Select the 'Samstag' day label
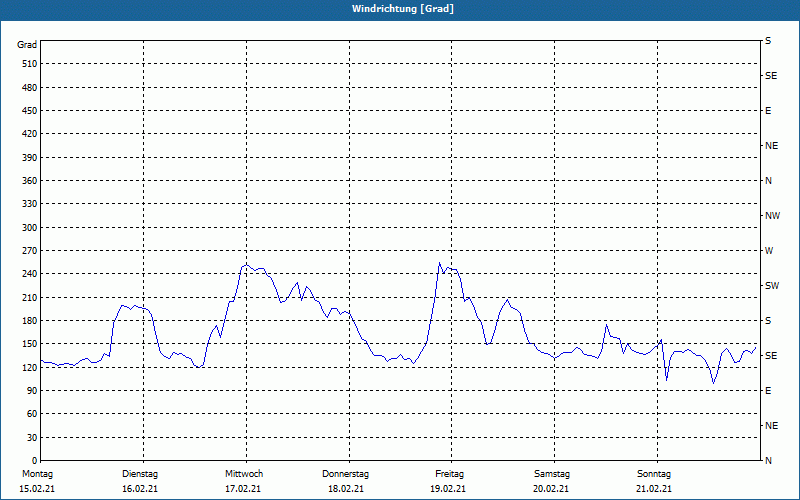 (x=552, y=474)
